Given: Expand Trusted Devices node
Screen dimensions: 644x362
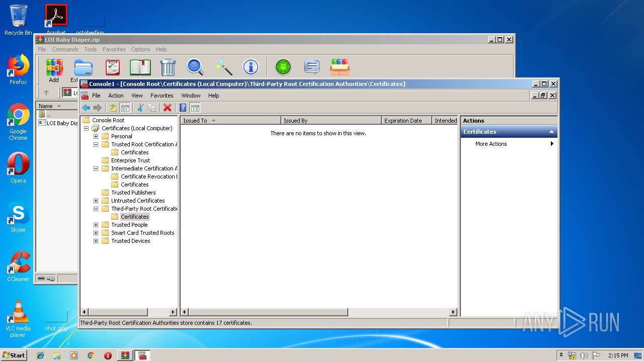Looking at the screenshot, I should point(96,241).
